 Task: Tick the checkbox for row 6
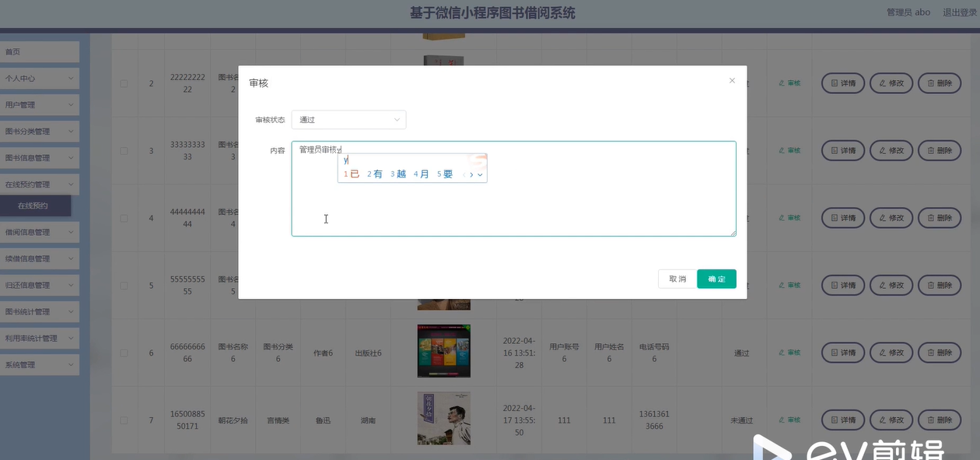click(124, 353)
